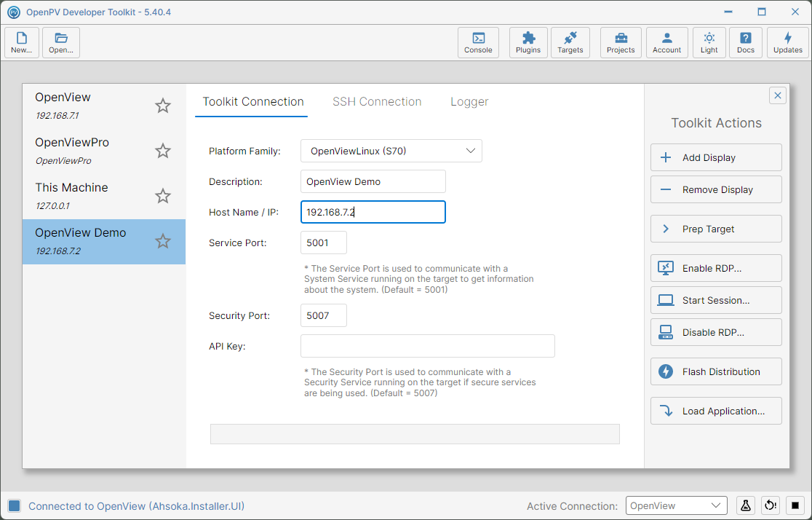Select This Machine 127.0.0.1 target

(103, 196)
